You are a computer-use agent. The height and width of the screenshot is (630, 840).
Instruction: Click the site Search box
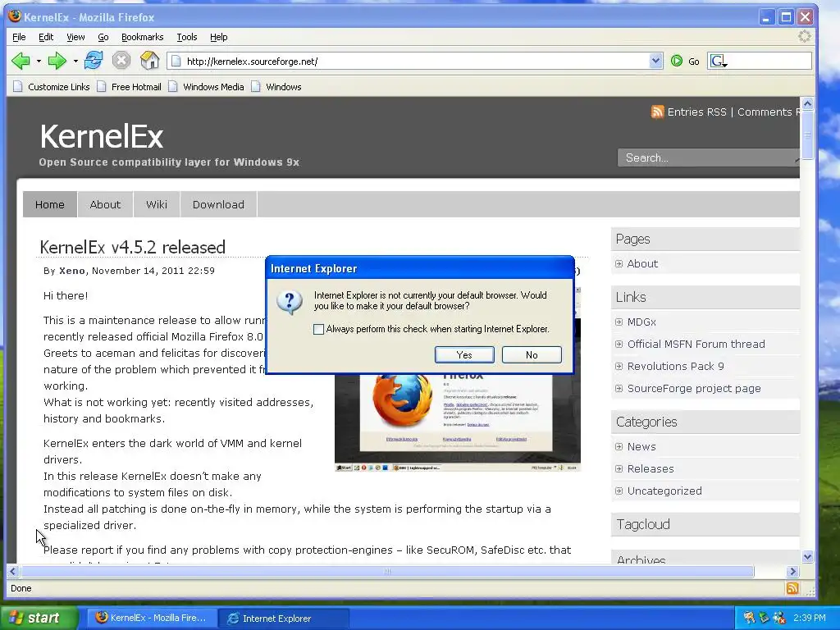coord(708,157)
